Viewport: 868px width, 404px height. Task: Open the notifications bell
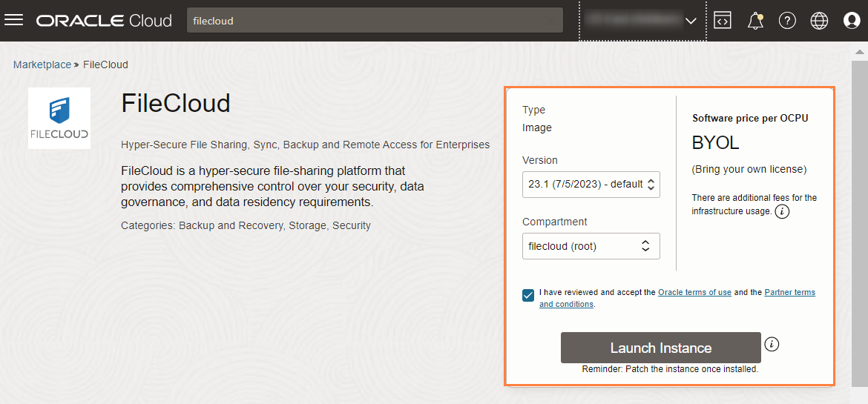coord(755,21)
